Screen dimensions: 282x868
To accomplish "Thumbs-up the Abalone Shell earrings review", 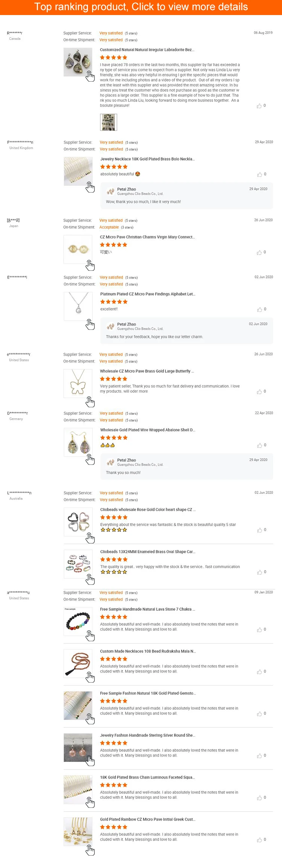I will (259, 445).
